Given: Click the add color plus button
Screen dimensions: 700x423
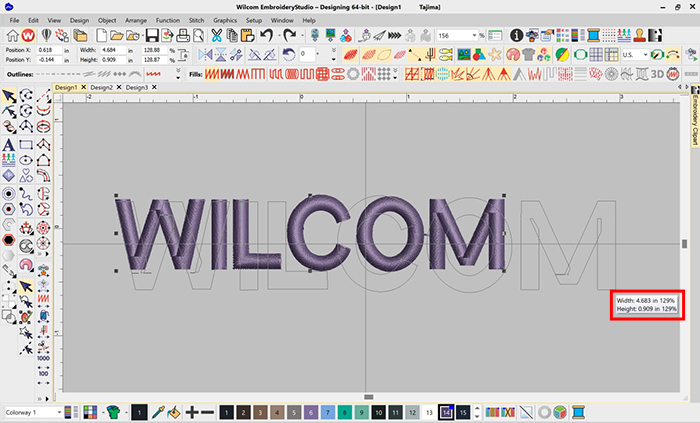Looking at the screenshot, I should (x=192, y=412).
